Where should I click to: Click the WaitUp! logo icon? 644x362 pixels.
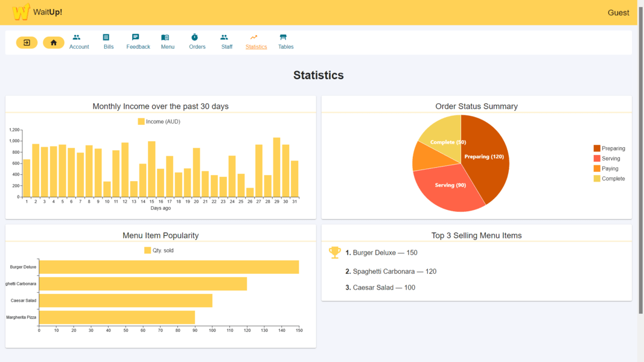[21, 12]
